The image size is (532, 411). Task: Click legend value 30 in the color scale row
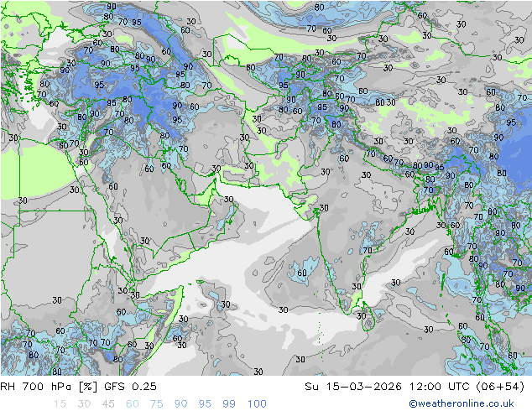84,403
